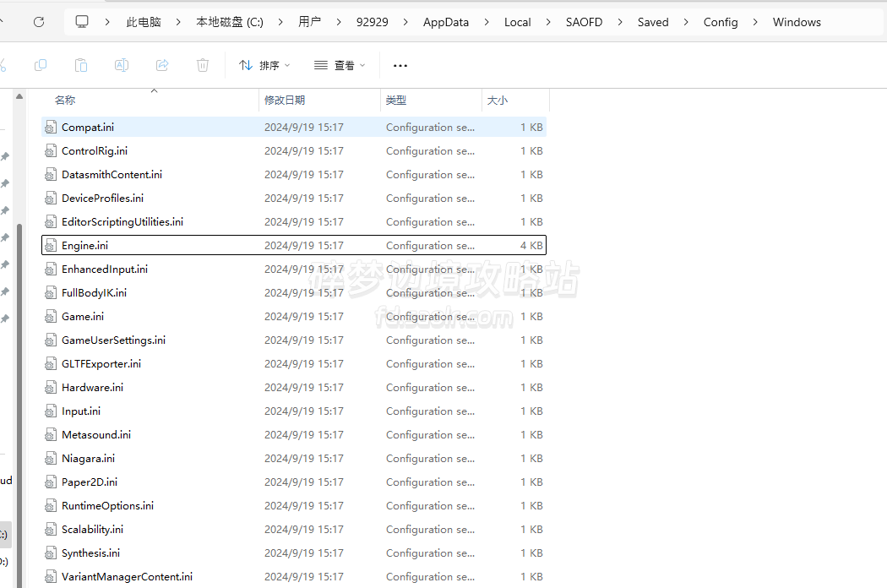Screen dimensions: 887x588
Task: Click the rename icon in toolbar
Action: pyautogui.click(x=122, y=65)
